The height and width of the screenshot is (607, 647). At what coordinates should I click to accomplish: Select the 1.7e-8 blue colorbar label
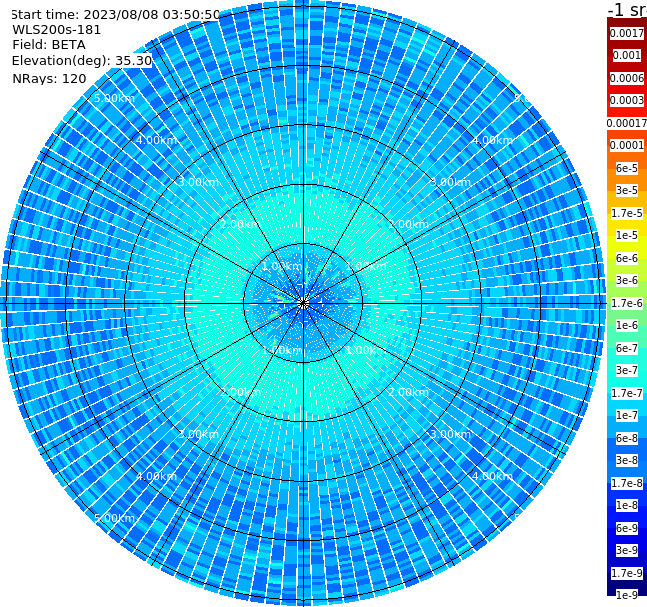[627, 483]
